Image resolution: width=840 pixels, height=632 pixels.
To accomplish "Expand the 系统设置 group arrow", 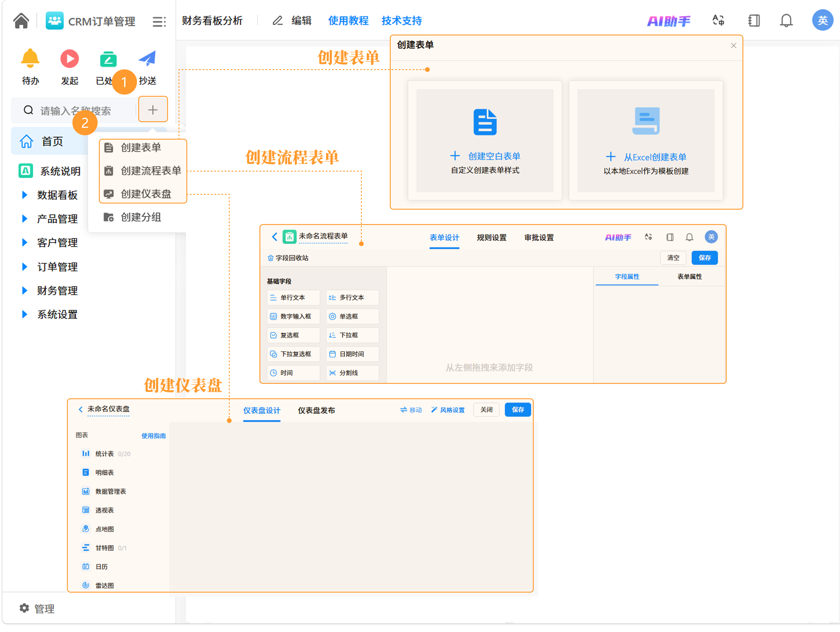I will [25, 314].
